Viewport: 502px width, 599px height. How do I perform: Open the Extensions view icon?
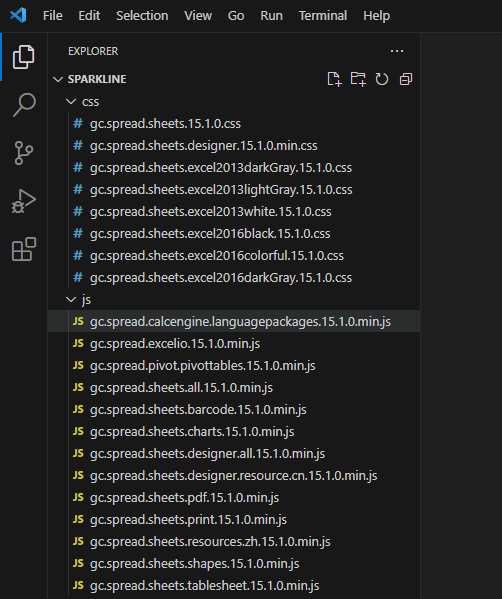(x=24, y=249)
